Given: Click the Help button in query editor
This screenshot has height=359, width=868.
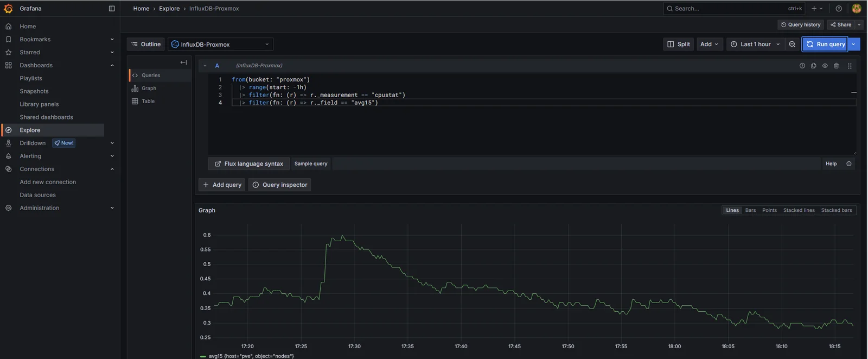Looking at the screenshot, I should coord(831,163).
